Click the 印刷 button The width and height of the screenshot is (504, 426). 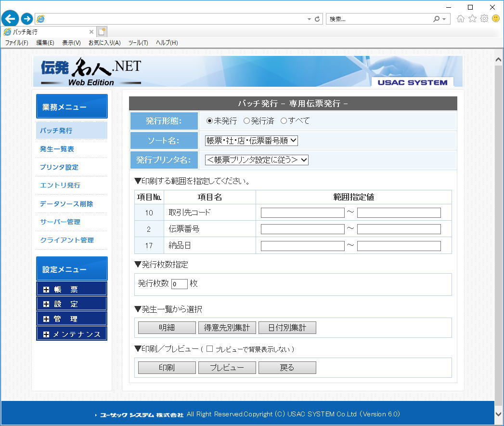click(167, 368)
